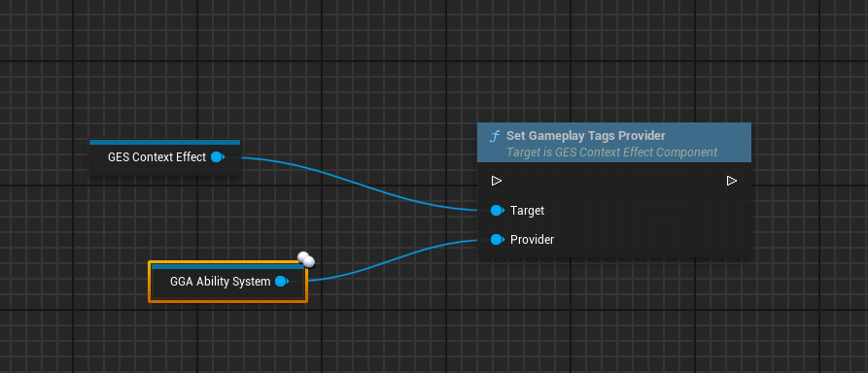The image size is (868, 373).
Task: Click 'Target is GES Context Effect Component' subtitle
Action: (x=611, y=153)
